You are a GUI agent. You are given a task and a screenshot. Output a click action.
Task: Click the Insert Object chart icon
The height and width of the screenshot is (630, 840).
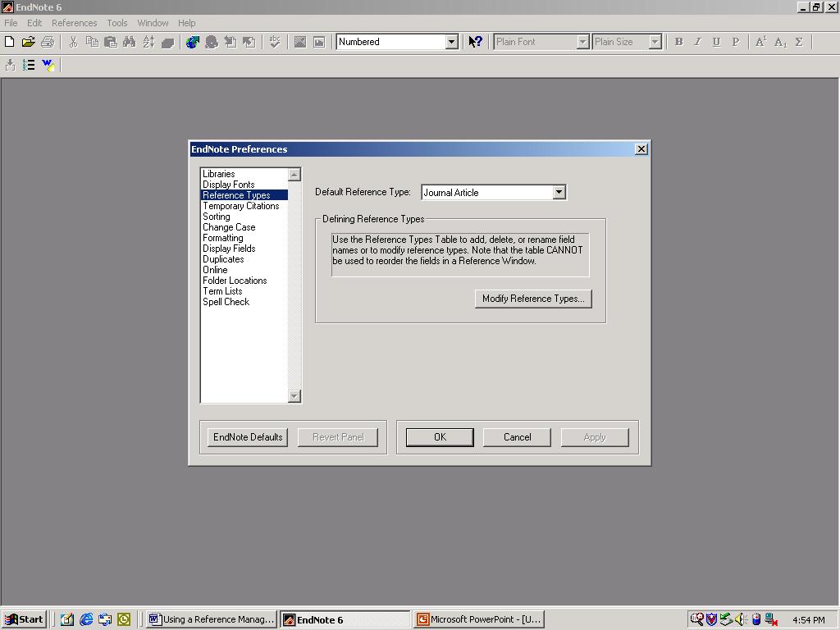pos(319,42)
